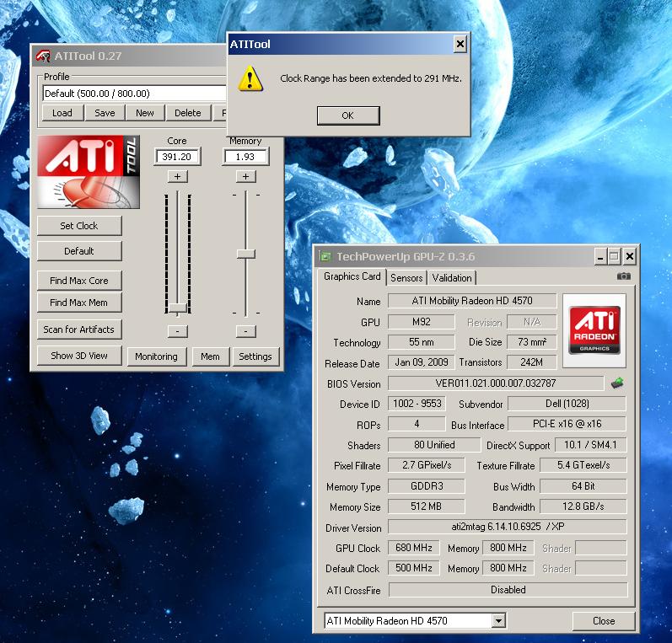Click the Core clock slider thumb

[177, 308]
